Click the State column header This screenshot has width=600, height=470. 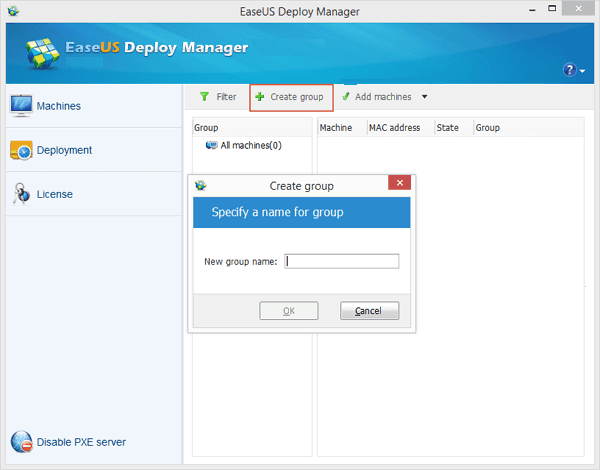click(x=447, y=128)
